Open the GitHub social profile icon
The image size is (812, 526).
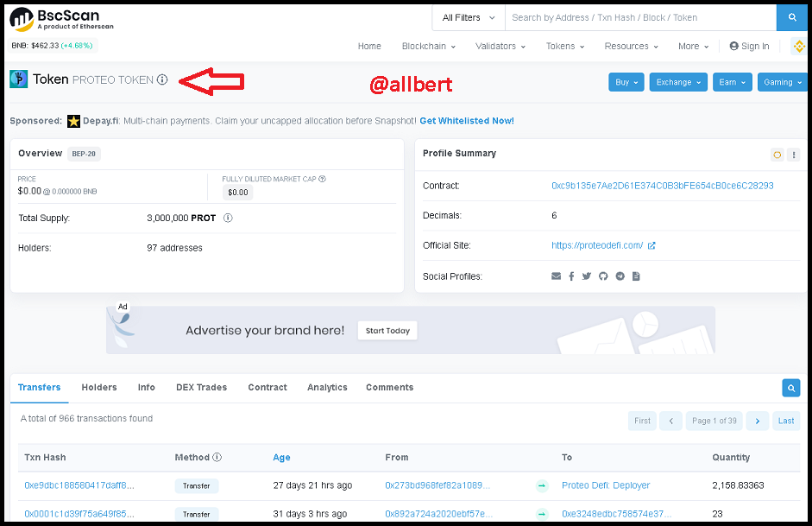(603, 276)
